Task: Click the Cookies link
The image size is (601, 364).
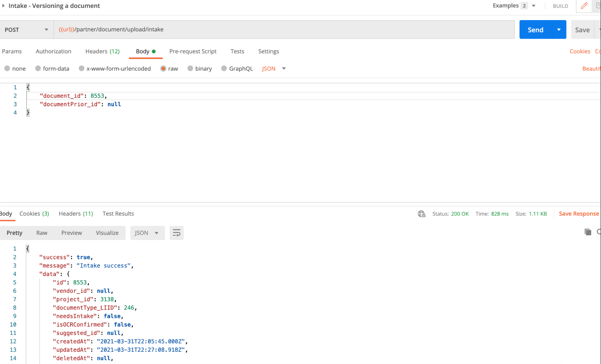Action: click(x=580, y=52)
